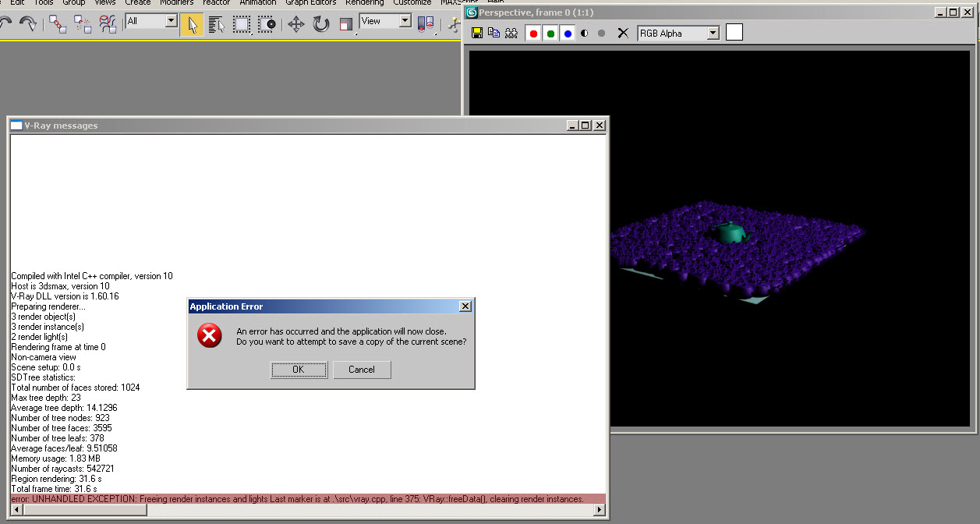Click the 'Max tree depth: 23' line
The width and height of the screenshot is (980, 524).
click(x=48, y=398)
